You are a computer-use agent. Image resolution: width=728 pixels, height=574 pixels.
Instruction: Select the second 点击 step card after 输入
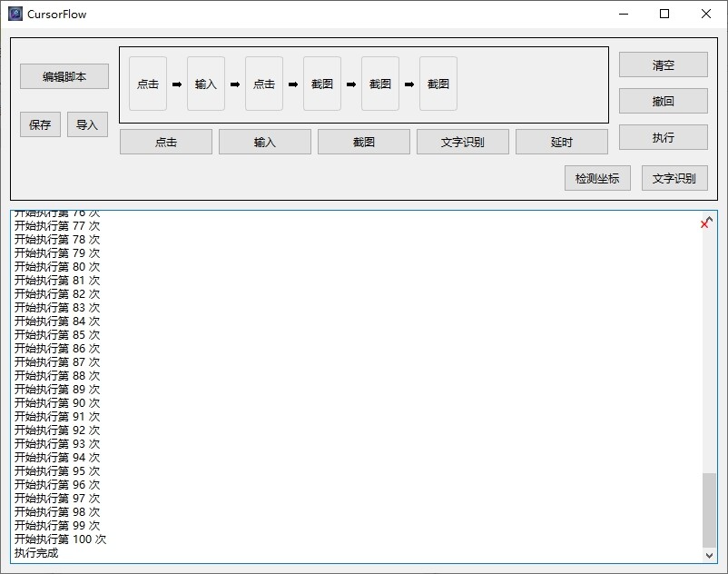pos(264,84)
